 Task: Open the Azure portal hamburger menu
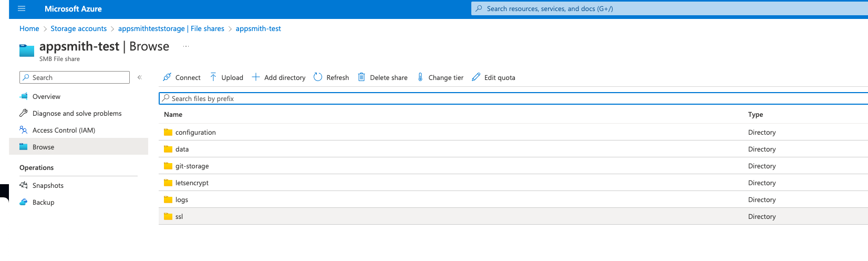[22, 9]
